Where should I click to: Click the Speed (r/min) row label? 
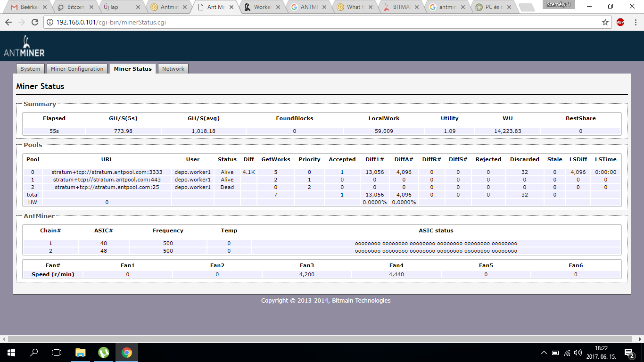[53, 274]
